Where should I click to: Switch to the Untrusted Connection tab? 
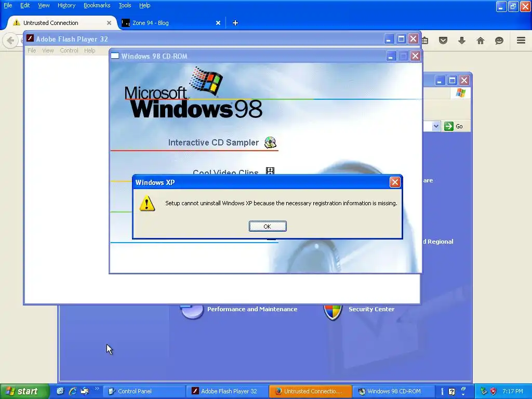(61, 23)
